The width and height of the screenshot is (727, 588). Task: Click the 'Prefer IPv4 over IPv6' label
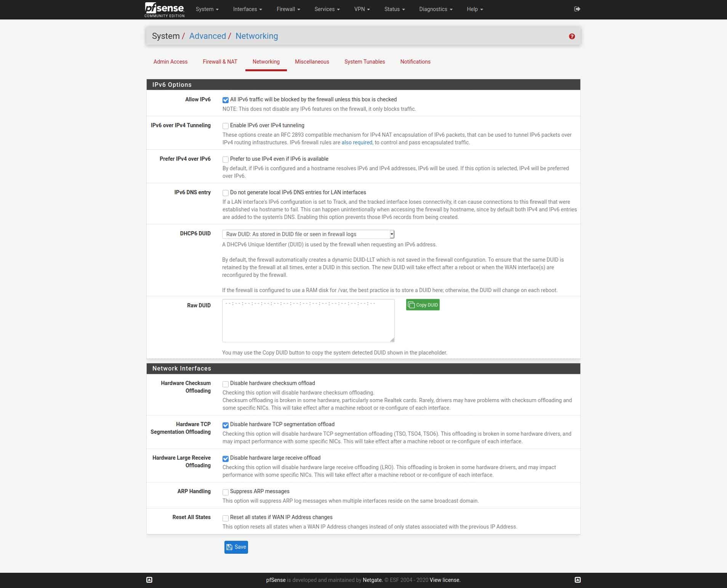click(185, 159)
